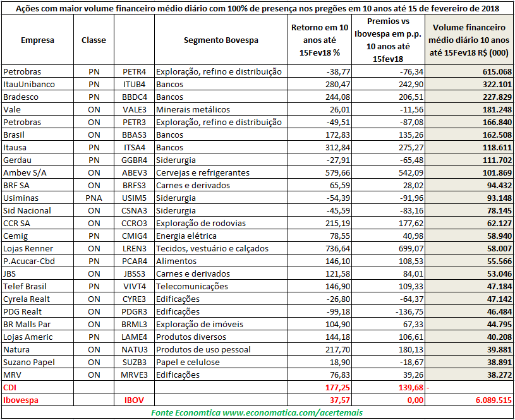
Task: Select the Volume financeiro médio diário header
Action: pyautogui.click(x=469, y=40)
